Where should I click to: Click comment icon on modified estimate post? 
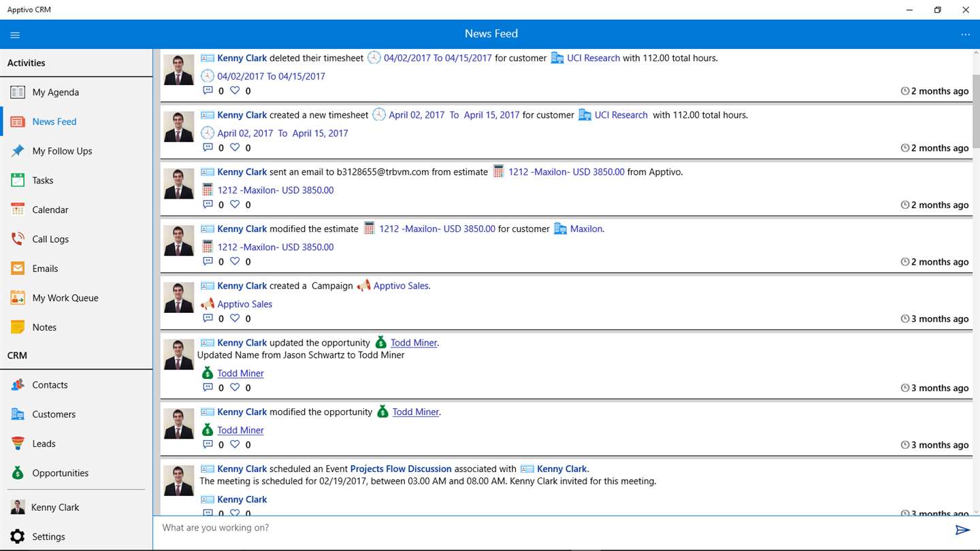[208, 262]
